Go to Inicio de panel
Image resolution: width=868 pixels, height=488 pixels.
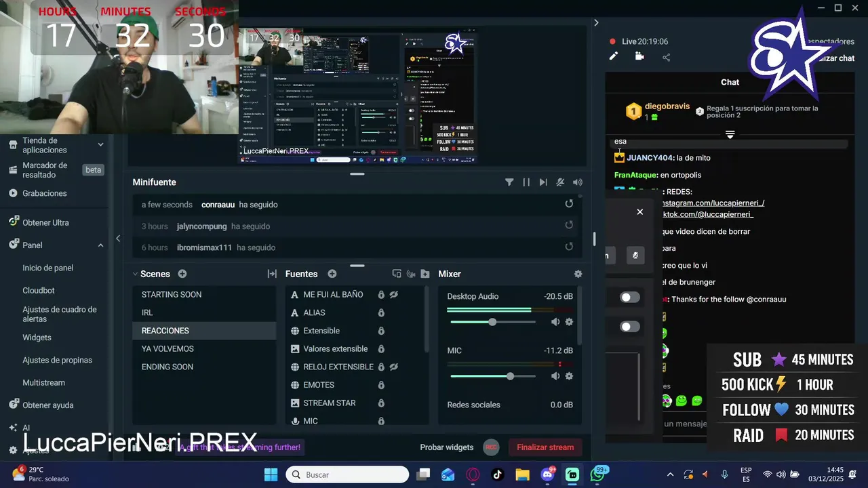pyautogui.click(x=48, y=268)
